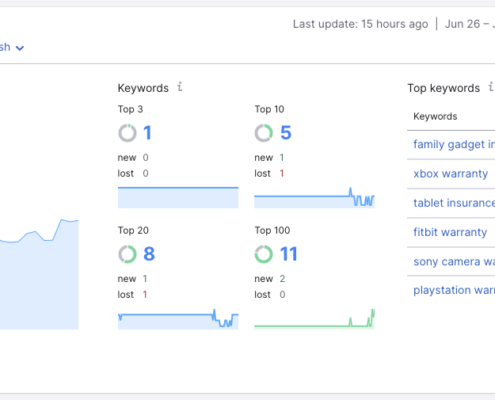Screen dimensions: 495x400
Task: Open the Jun 26 date range selector
Action: [470, 24]
